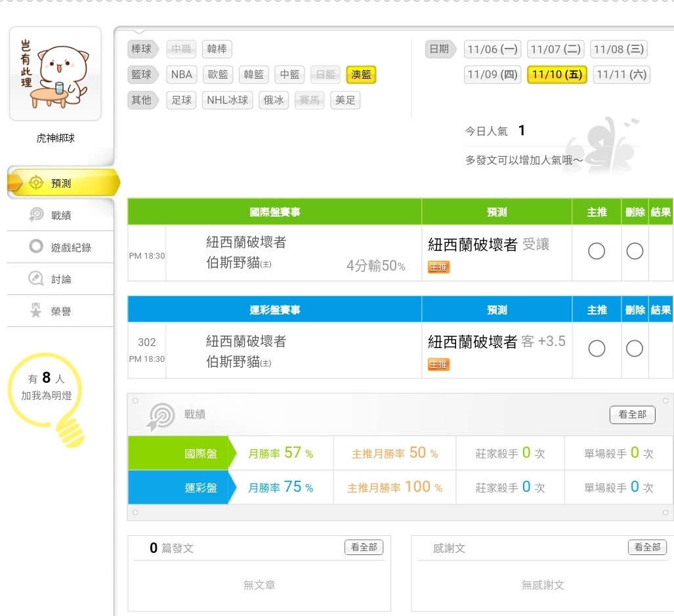Select the NHL冰球 filter

[x=227, y=100]
